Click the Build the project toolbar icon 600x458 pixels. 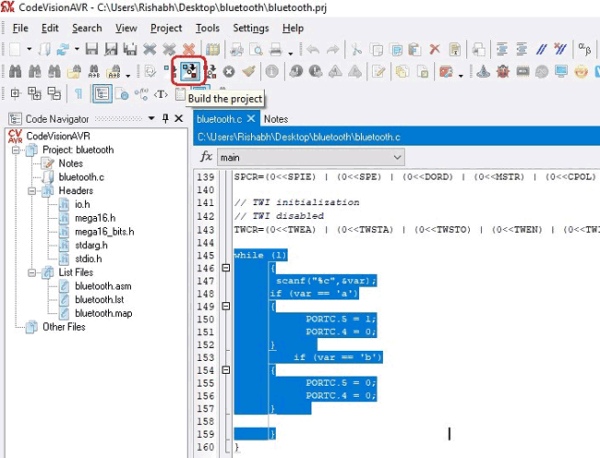(x=188, y=71)
